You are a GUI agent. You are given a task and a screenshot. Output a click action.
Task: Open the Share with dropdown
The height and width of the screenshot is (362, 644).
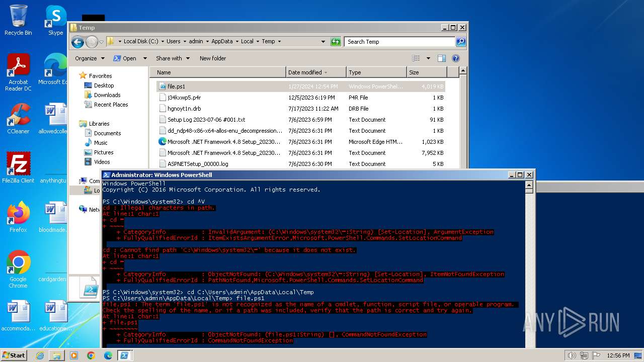173,58
